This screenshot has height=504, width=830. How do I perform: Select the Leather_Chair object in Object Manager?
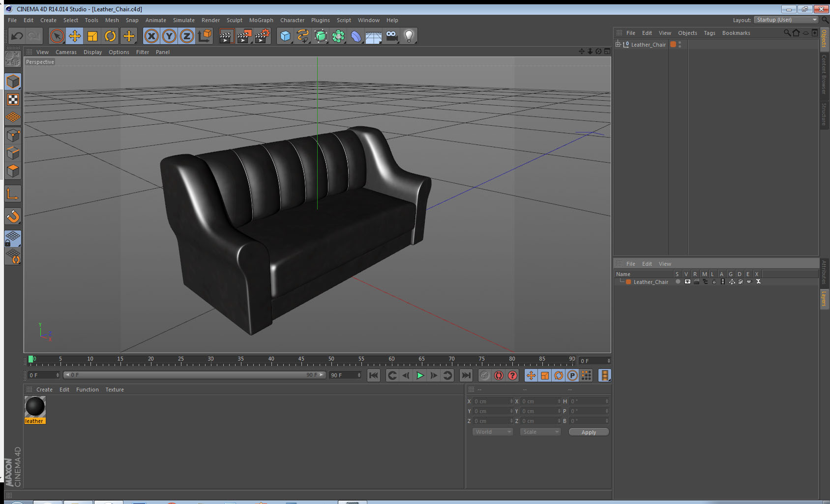pyautogui.click(x=648, y=45)
